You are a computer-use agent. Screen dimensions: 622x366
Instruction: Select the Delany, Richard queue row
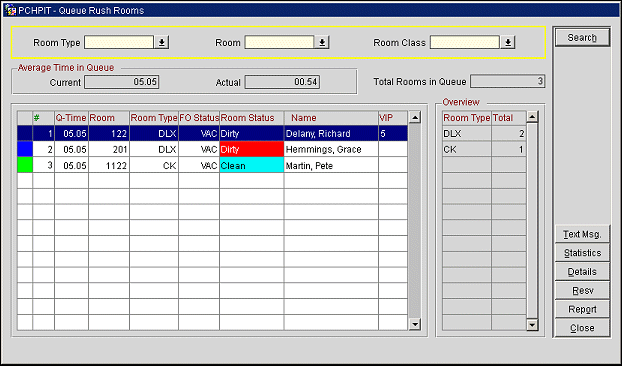click(212, 134)
